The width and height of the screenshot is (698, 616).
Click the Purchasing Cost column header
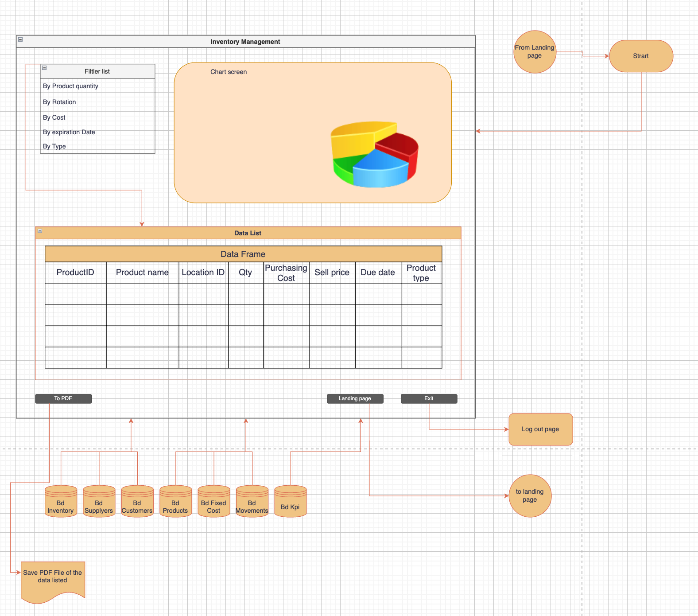pyautogui.click(x=286, y=273)
